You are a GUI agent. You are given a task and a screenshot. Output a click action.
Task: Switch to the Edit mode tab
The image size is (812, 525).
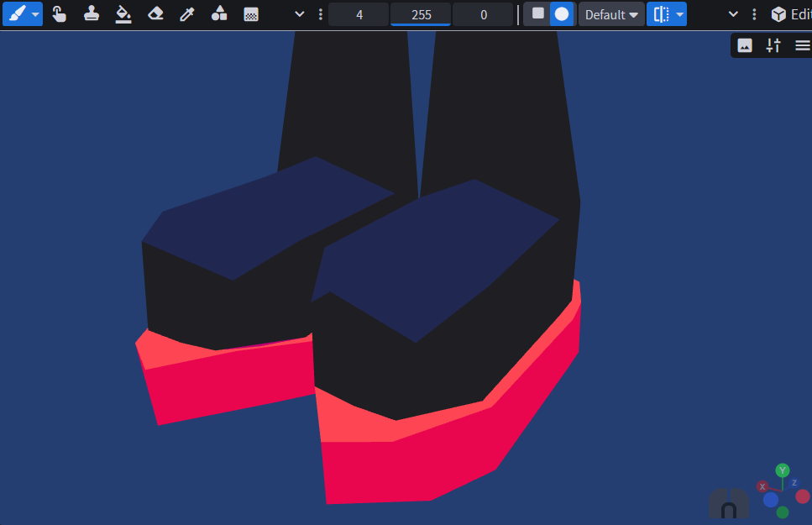pos(790,14)
